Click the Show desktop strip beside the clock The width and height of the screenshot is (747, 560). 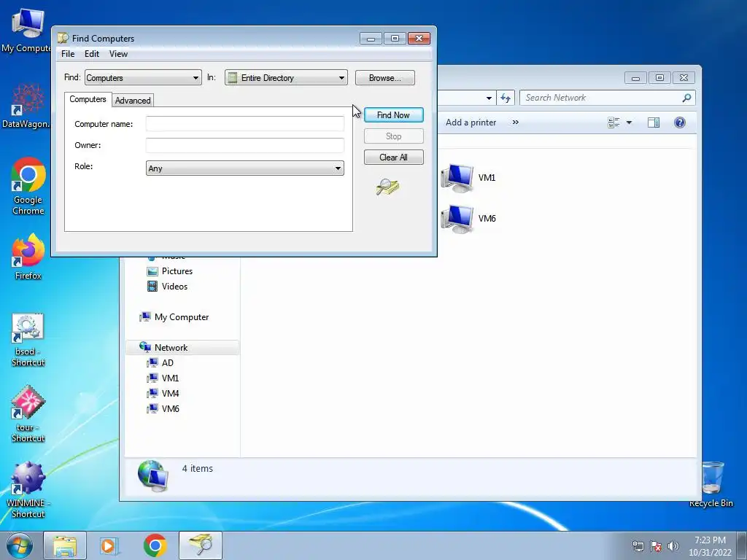(742, 545)
